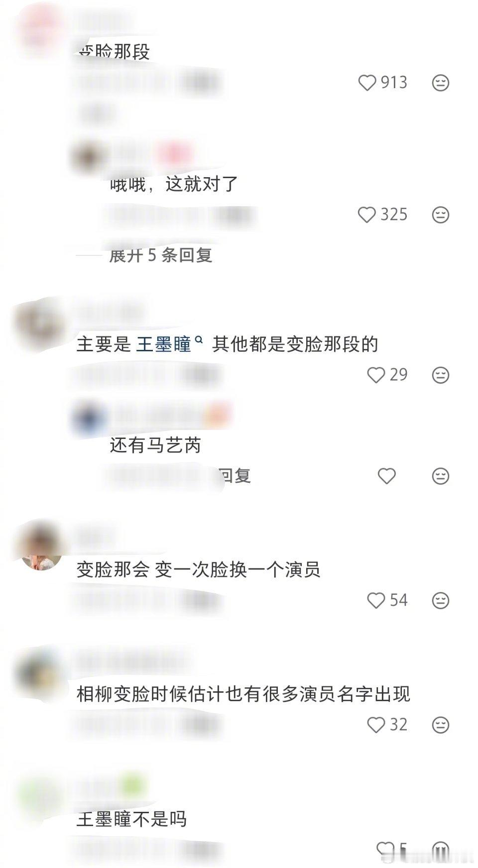The height and width of the screenshot is (868, 478).
Task: Dislike the comment with 54 likes
Action: pos(440,601)
